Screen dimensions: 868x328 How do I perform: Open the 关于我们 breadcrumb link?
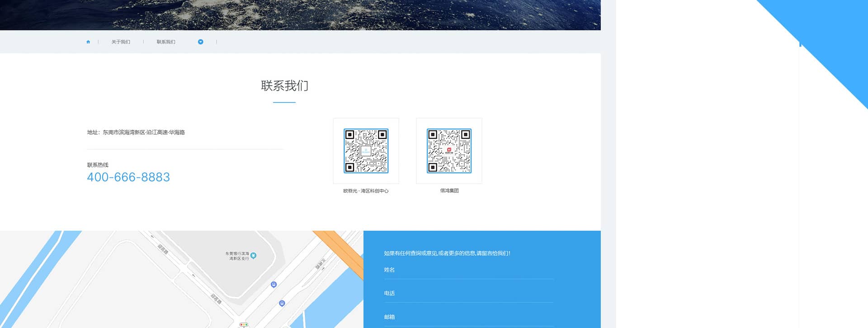121,42
